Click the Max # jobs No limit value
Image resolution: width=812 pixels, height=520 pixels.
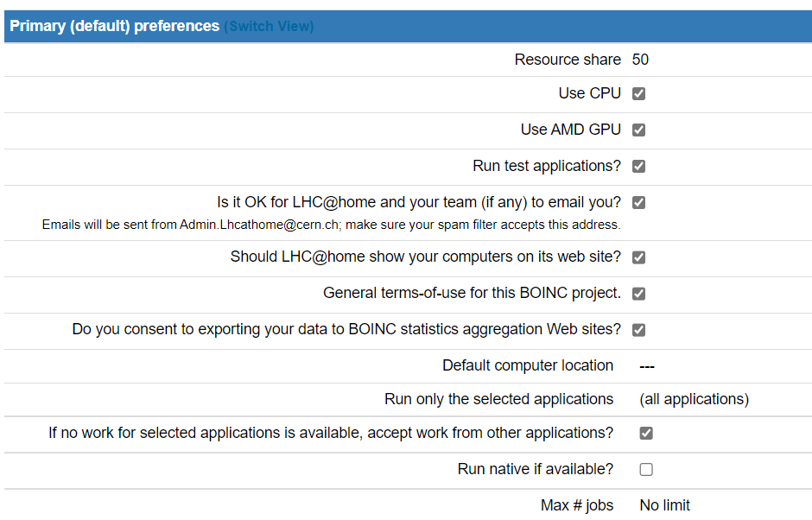click(664, 505)
